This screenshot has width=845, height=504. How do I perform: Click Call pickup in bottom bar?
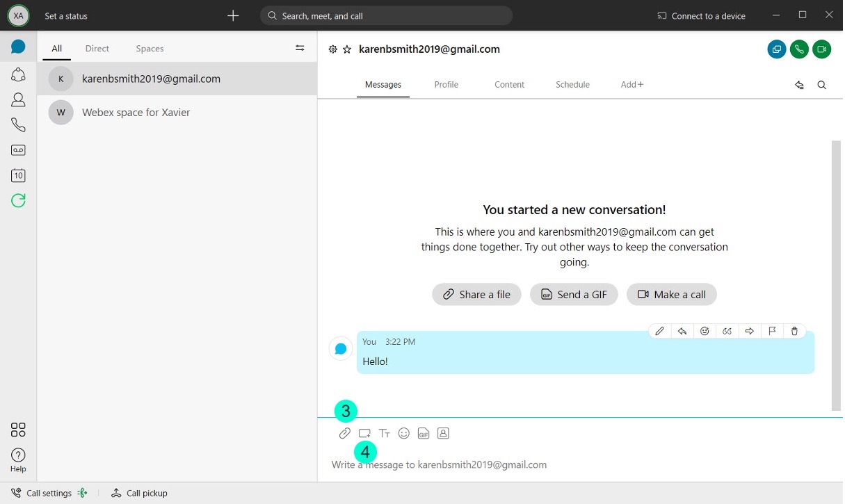coord(139,493)
